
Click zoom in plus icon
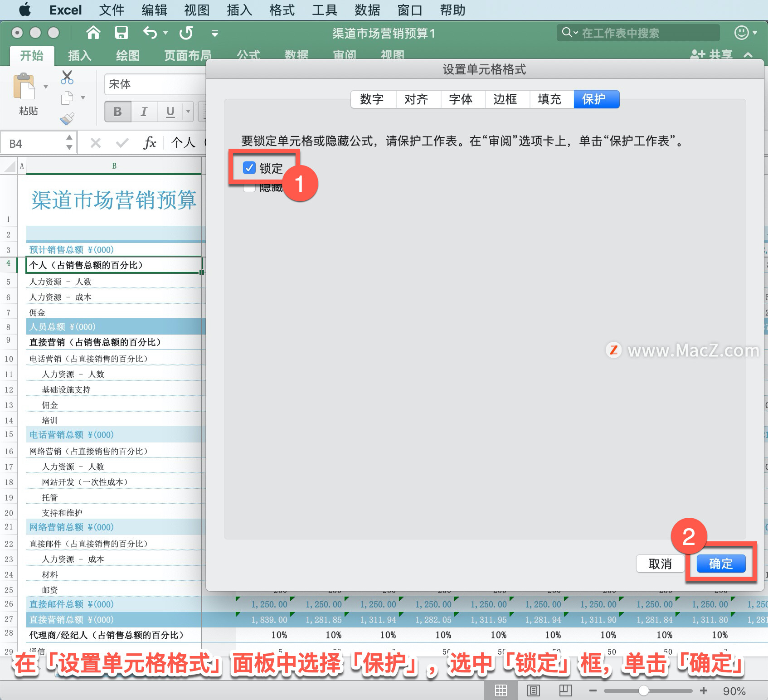pyautogui.click(x=704, y=690)
